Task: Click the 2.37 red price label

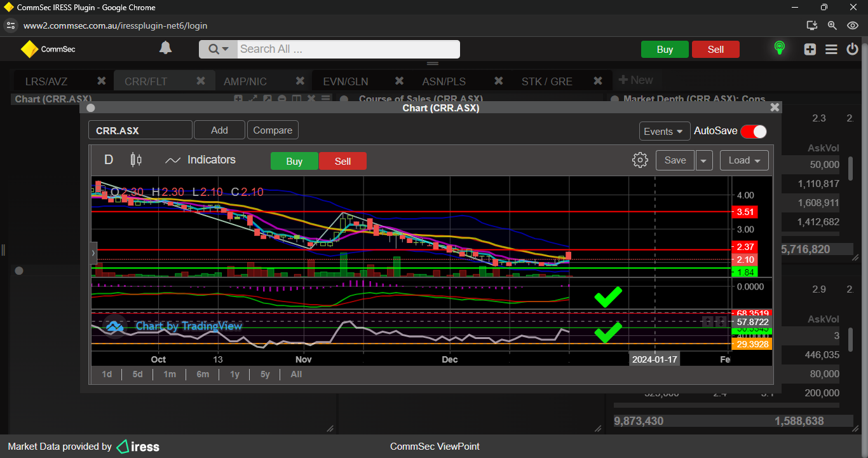Action: click(x=745, y=247)
